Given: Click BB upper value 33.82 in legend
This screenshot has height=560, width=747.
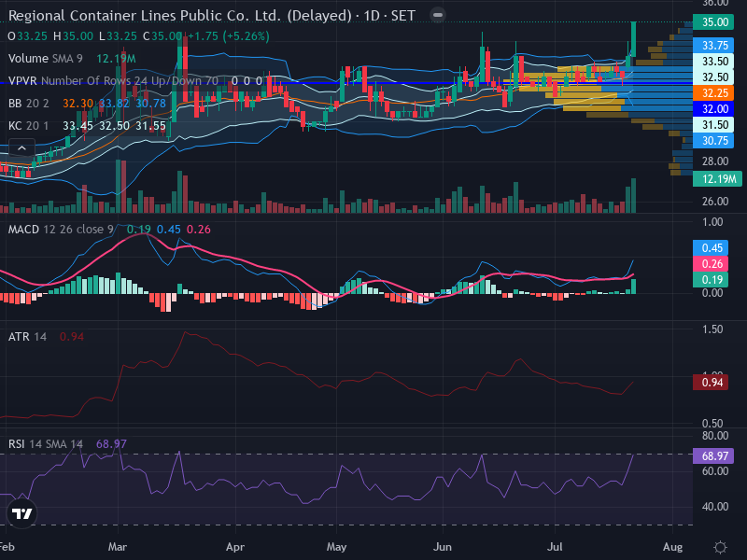Looking at the screenshot, I should (x=114, y=104).
